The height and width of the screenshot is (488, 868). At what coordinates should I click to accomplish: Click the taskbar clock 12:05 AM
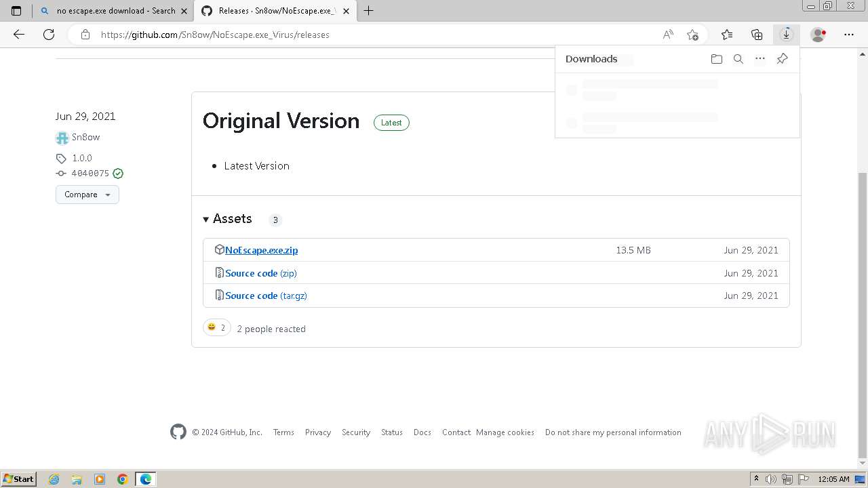833,479
